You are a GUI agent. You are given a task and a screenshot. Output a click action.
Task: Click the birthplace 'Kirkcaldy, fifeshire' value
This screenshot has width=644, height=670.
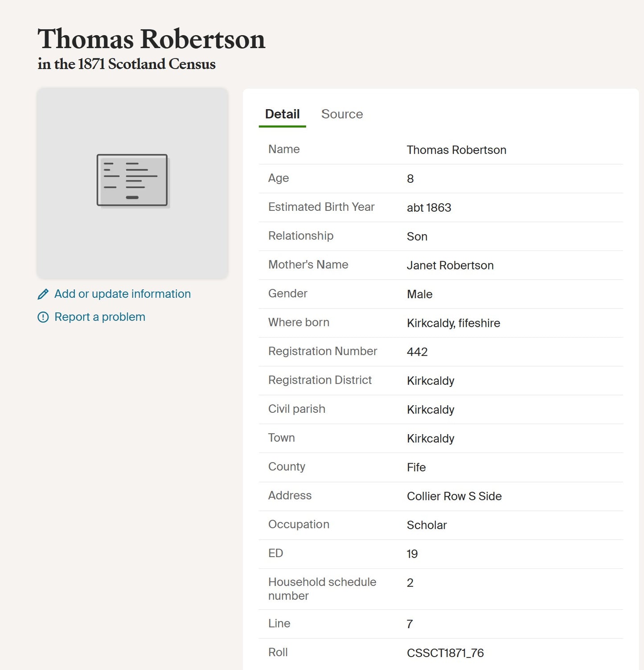(x=453, y=323)
